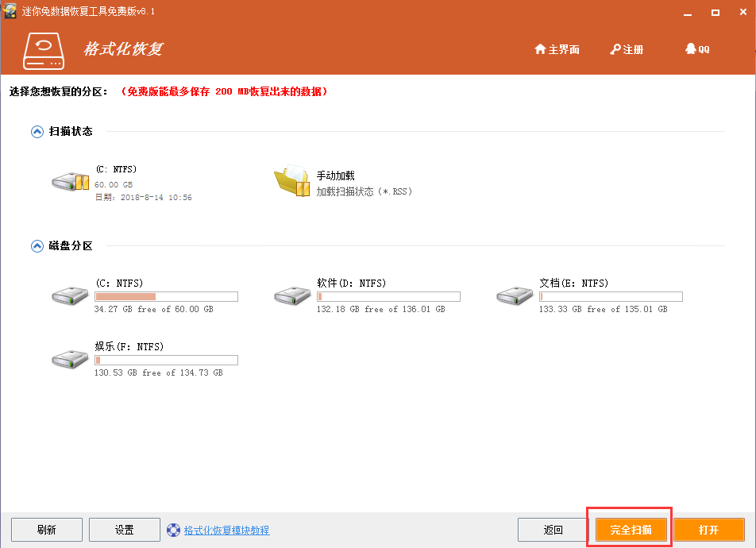Screen dimensions: 756x548
Task: Start 完全扫描 full scan
Action: pyautogui.click(x=629, y=529)
